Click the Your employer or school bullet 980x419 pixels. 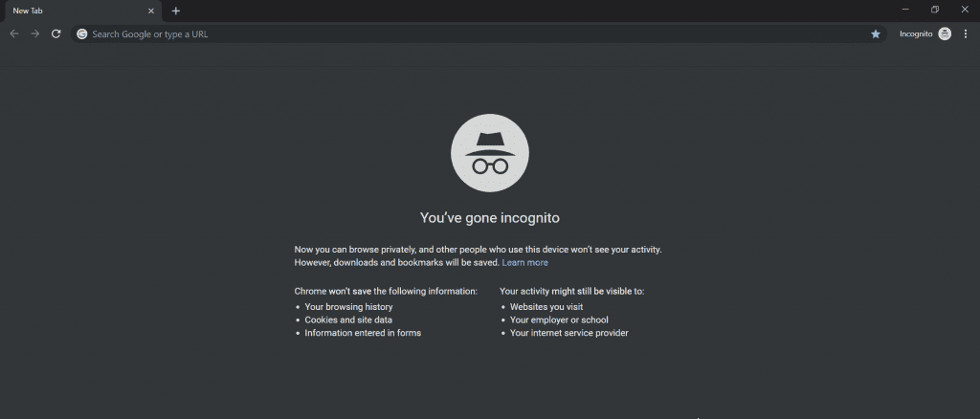(559, 320)
